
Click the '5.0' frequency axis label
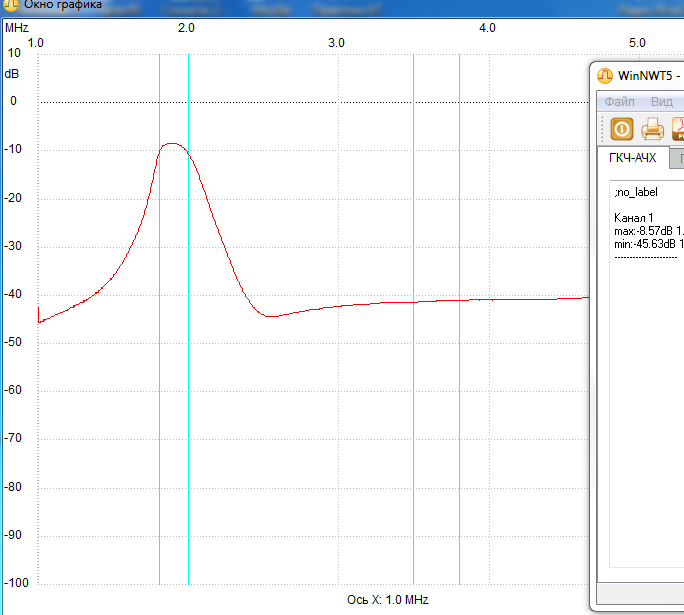(637, 43)
